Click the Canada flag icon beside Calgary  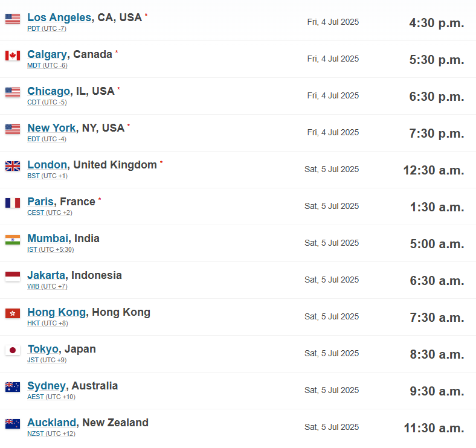pyautogui.click(x=13, y=56)
